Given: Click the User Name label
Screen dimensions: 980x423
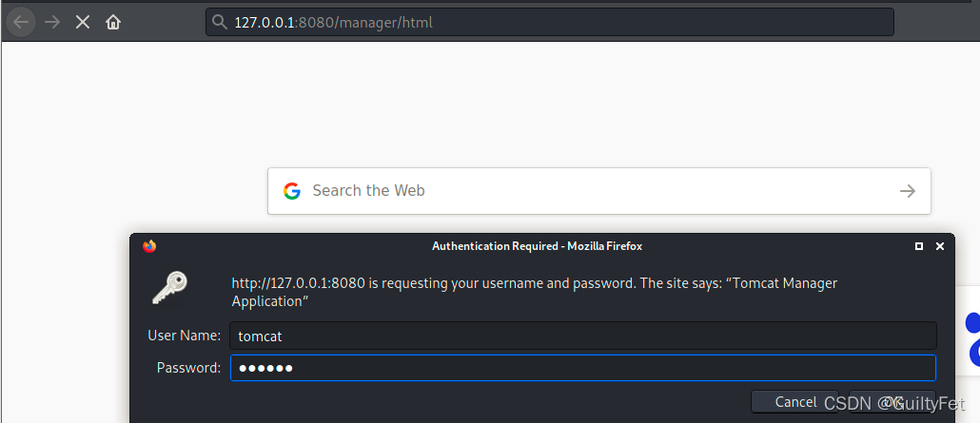Looking at the screenshot, I should 185,336.
